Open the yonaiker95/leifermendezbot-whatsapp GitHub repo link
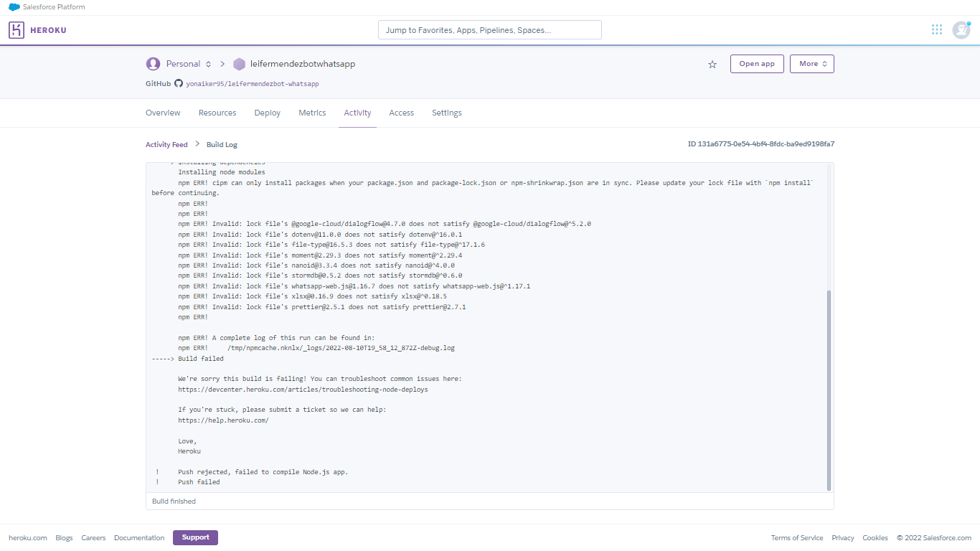Viewport: 980px width, 551px height. point(253,84)
